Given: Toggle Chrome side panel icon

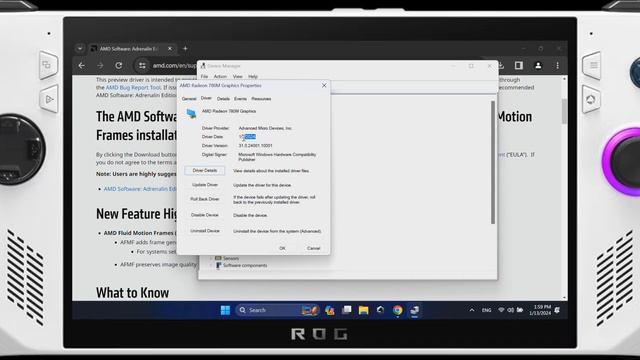Looking at the screenshot, I should (x=519, y=65).
